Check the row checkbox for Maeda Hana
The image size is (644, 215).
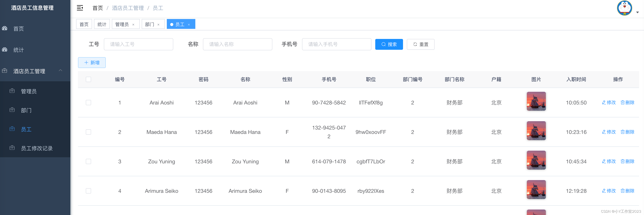(88, 132)
